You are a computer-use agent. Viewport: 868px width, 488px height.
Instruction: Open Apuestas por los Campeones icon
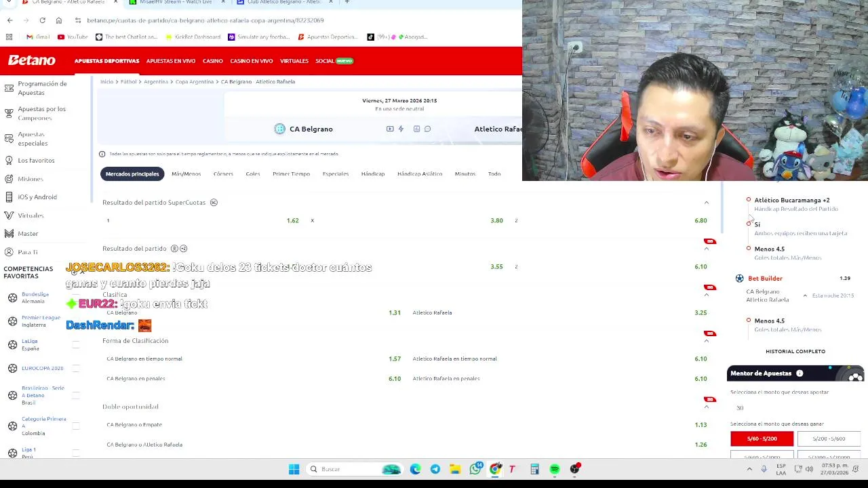point(9,113)
